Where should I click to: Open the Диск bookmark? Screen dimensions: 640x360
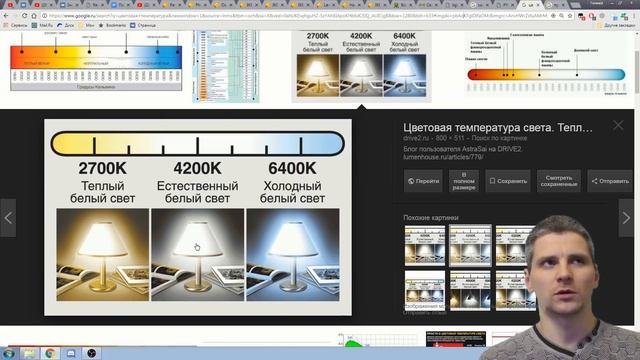click(x=66, y=25)
